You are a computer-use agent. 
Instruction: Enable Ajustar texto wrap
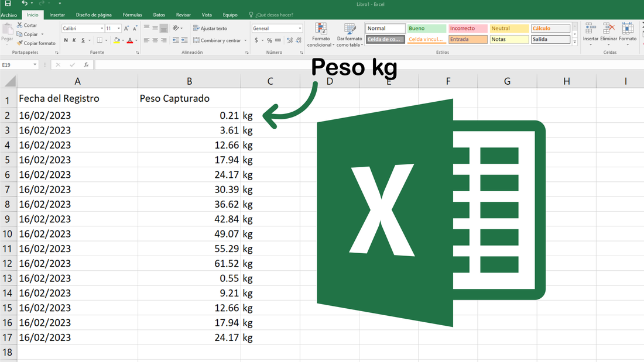(210, 28)
